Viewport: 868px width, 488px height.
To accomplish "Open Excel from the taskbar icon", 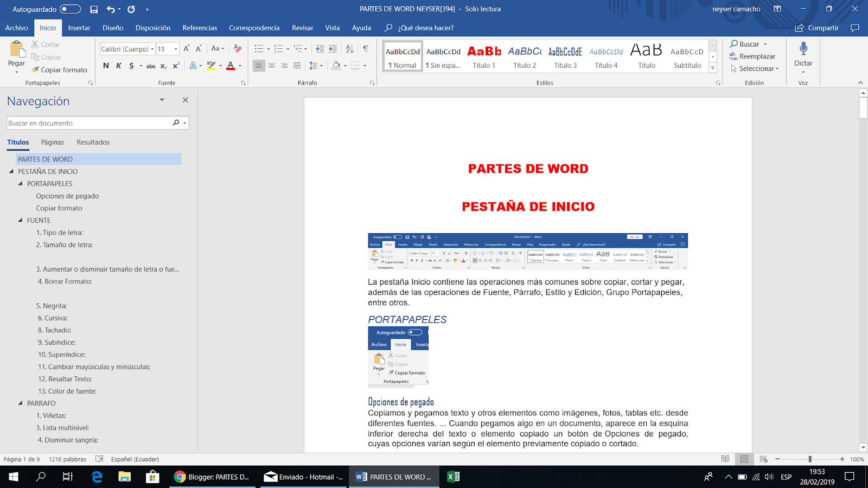I will pos(454,477).
